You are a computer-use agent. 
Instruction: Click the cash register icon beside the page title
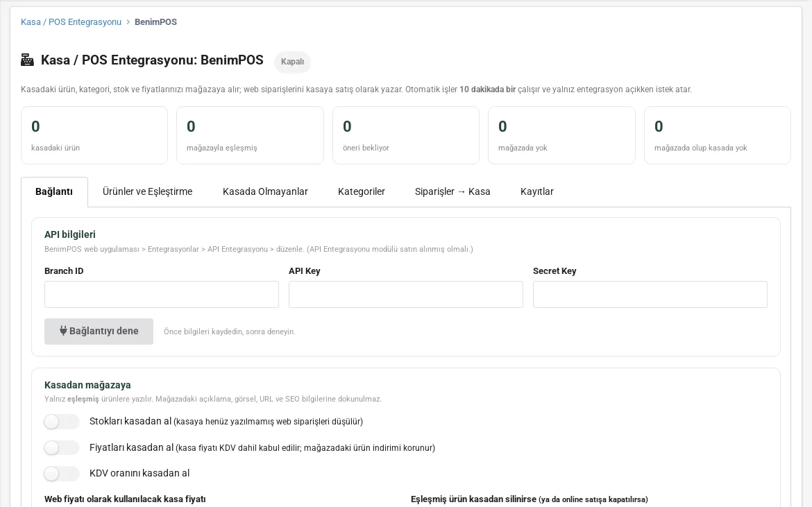coord(27,60)
